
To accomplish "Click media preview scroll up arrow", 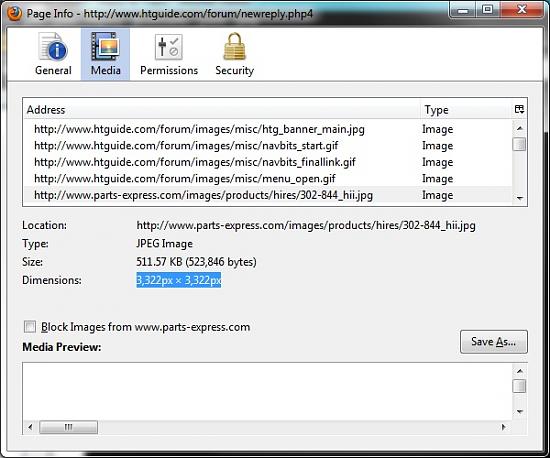I will (519, 371).
